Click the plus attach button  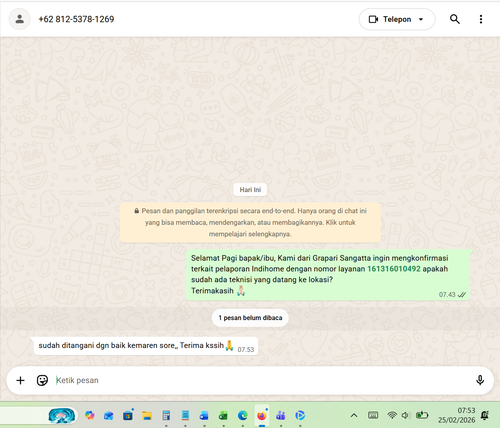20,380
